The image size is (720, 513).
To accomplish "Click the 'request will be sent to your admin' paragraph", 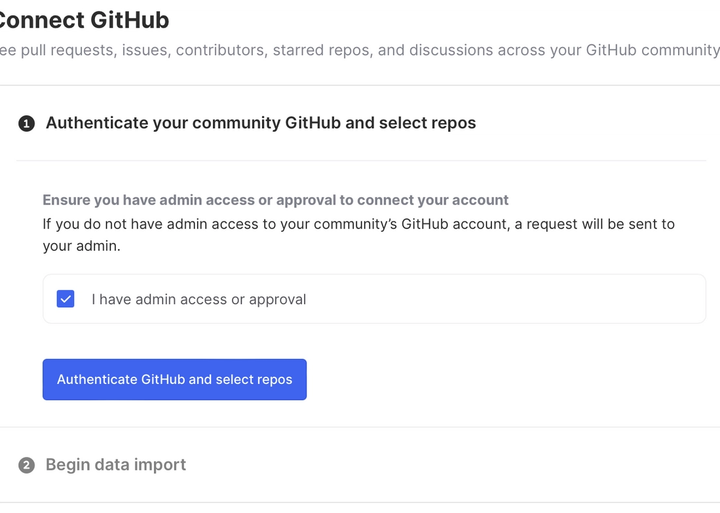I will coord(359,235).
